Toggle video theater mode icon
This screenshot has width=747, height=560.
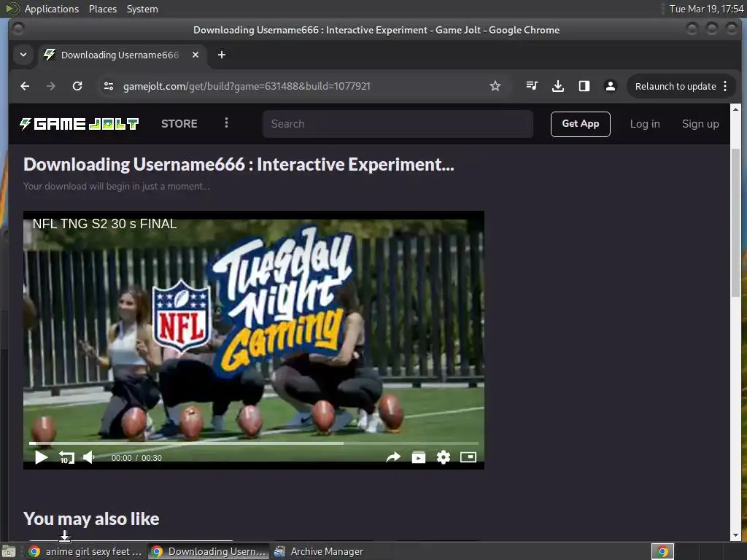pos(468,458)
